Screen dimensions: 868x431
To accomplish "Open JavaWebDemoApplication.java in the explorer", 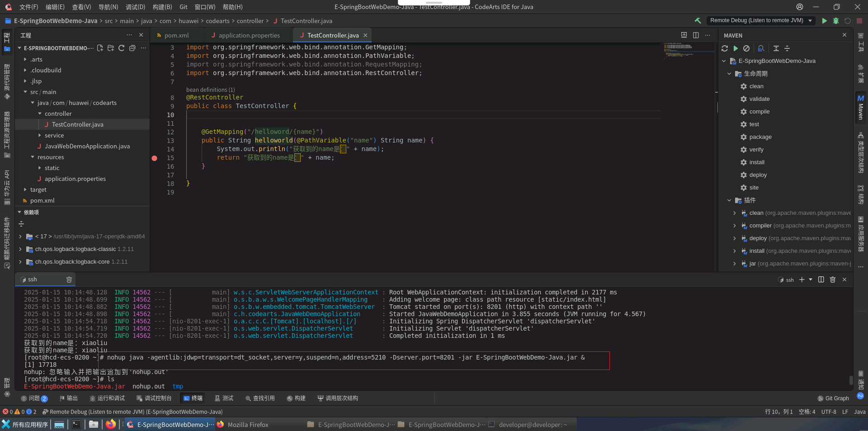I will coord(87,146).
